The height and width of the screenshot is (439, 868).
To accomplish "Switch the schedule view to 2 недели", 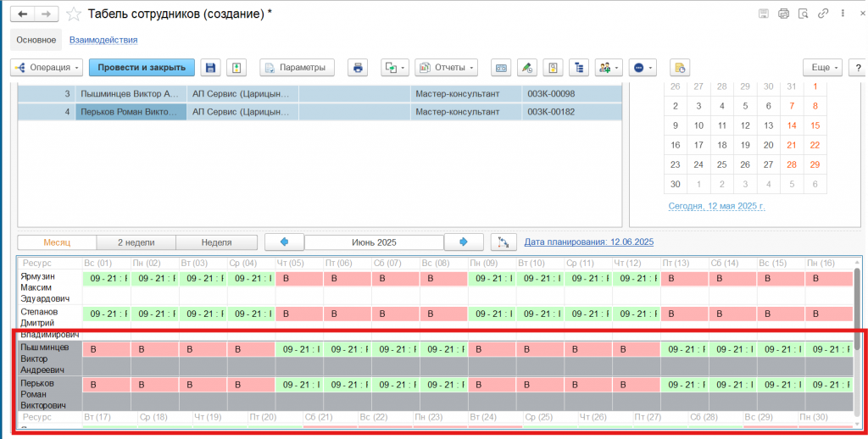I will tap(136, 242).
